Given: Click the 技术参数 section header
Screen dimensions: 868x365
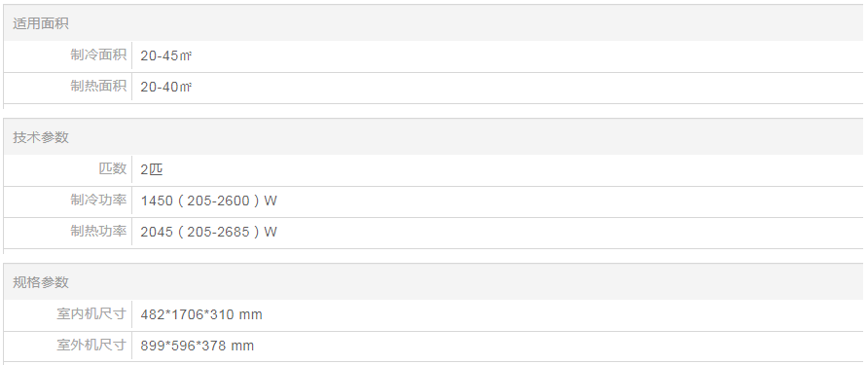Looking at the screenshot, I should point(41,137).
